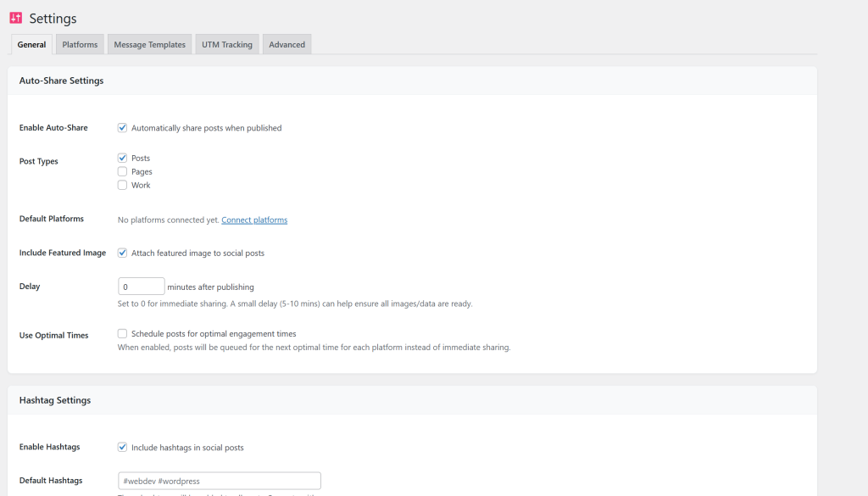Click the Settings page title
This screenshot has height=496, width=868.
pyautogui.click(x=53, y=18)
